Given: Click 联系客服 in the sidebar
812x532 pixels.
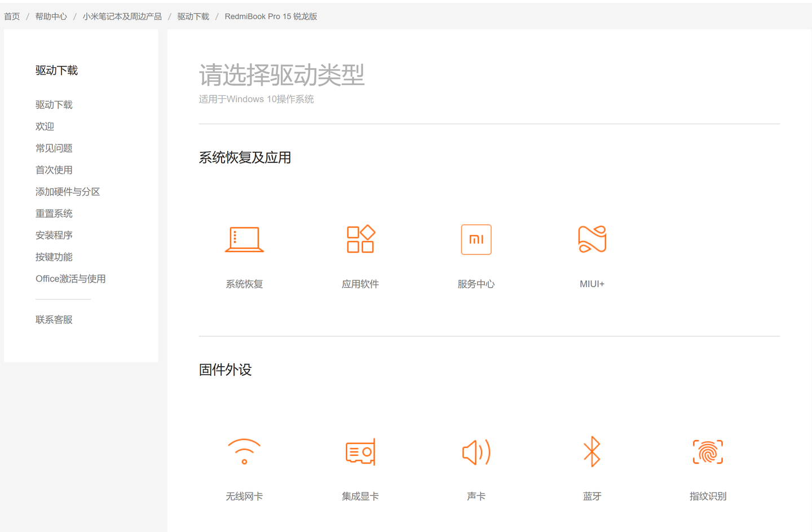Looking at the screenshot, I should click(54, 320).
